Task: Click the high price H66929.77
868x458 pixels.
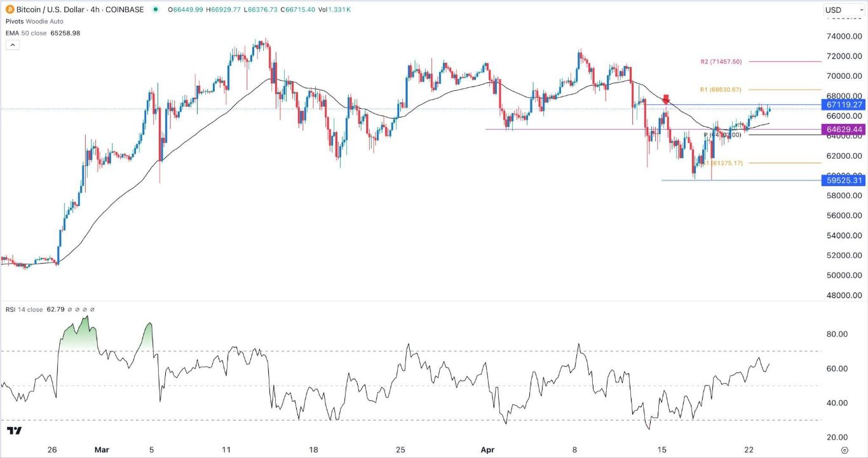Action: coord(225,10)
